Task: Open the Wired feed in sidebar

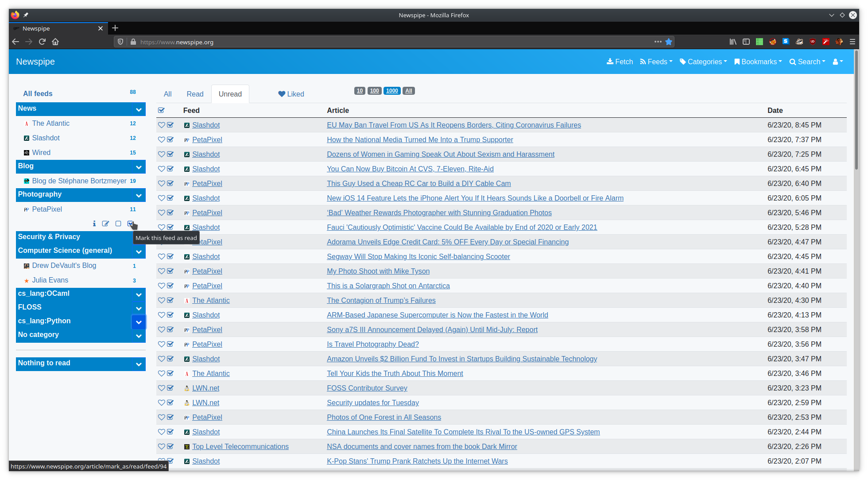Action: tap(41, 153)
